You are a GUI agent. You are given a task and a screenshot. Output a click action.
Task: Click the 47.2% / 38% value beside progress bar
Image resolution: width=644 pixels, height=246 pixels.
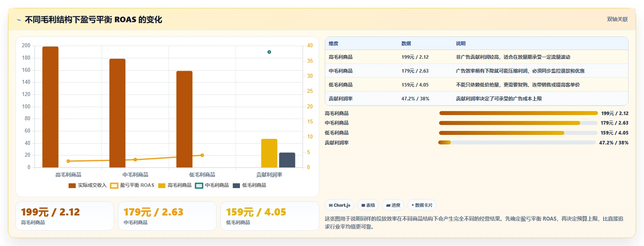point(614,142)
